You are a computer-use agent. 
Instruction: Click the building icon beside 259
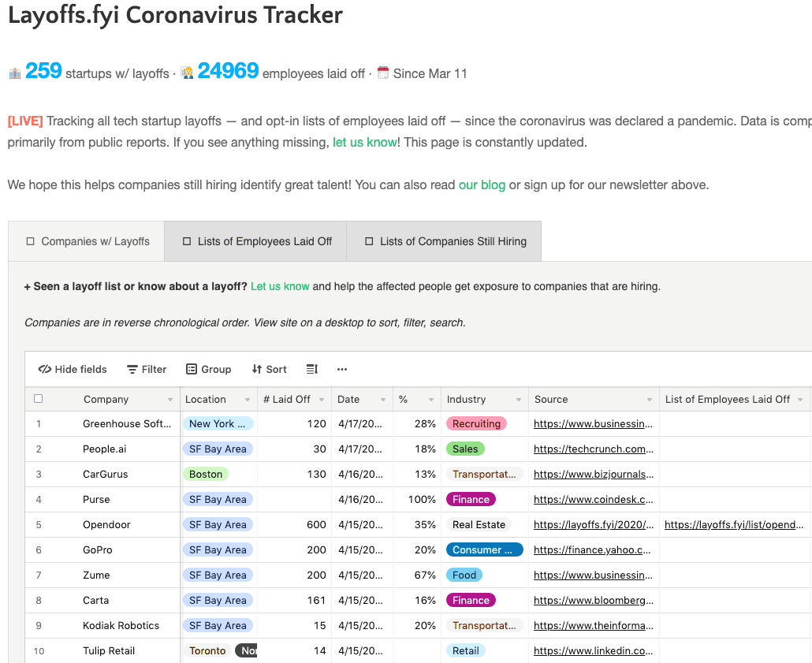(x=15, y=73)
